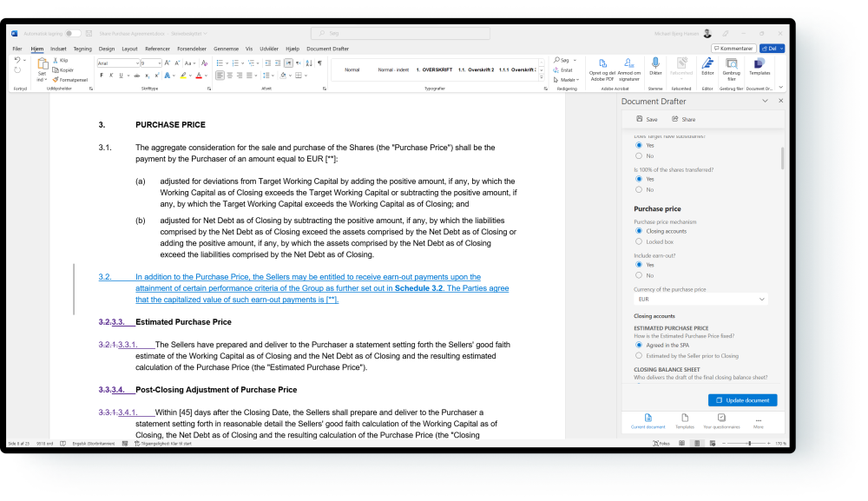Open text highlight color yellow swatch
868x501 pixels.
[x=182, y=76]
